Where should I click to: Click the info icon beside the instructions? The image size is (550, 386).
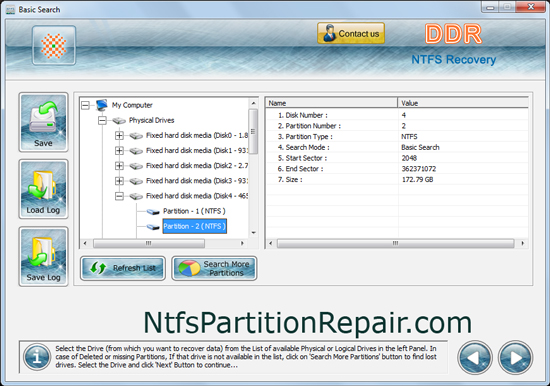[x=37, y=357]
